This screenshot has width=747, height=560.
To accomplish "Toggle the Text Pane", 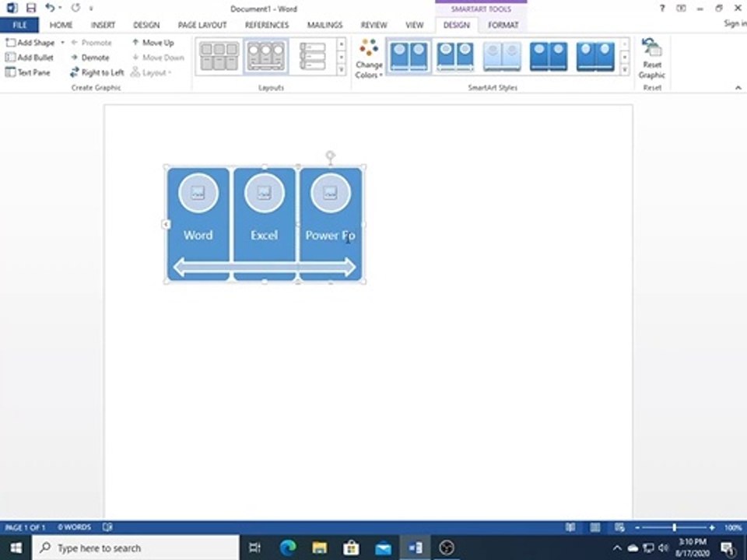I will pos(28,72).
